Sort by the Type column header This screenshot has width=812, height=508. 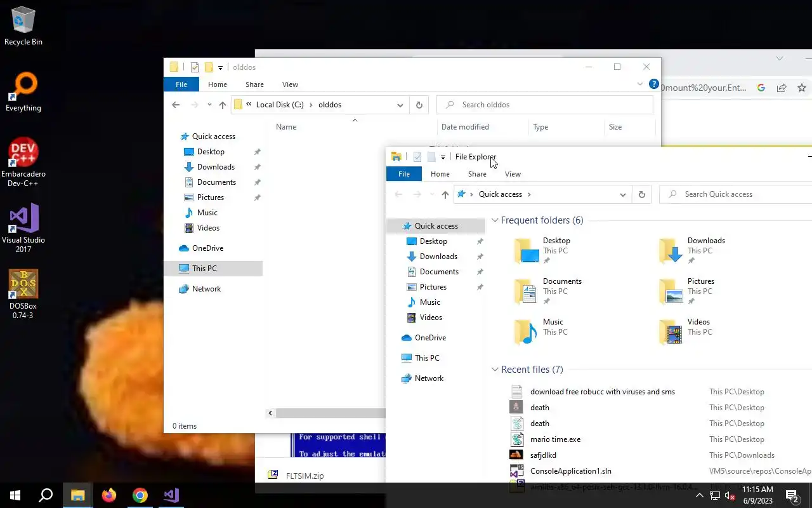[x=540, y=127]
